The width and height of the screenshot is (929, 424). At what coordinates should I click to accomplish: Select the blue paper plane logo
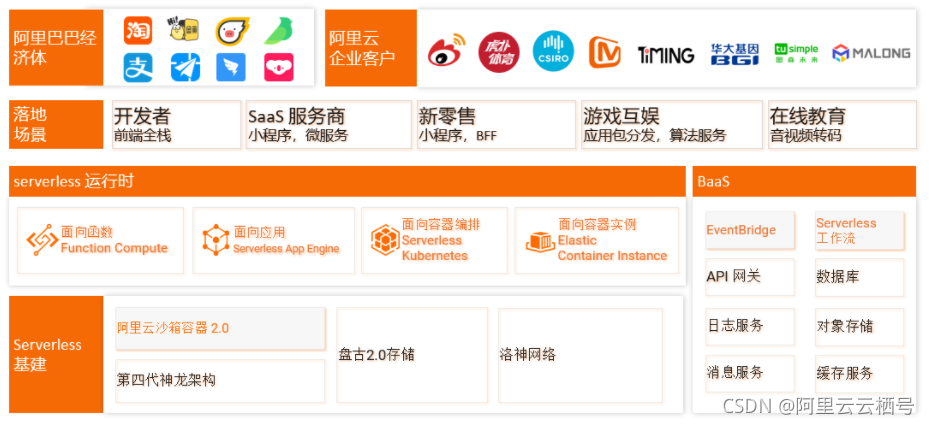[x=185, y=68]
